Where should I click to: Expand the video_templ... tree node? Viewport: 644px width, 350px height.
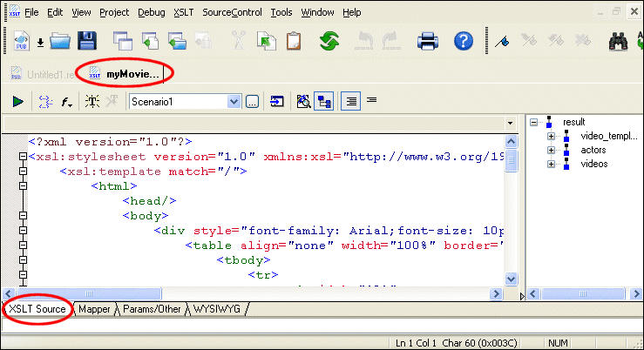click(551, 137)
